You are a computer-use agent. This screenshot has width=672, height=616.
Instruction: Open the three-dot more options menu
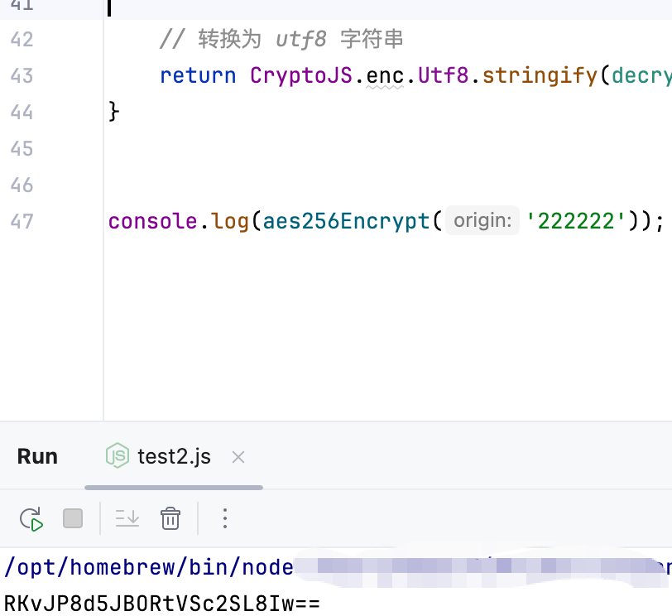224,519
